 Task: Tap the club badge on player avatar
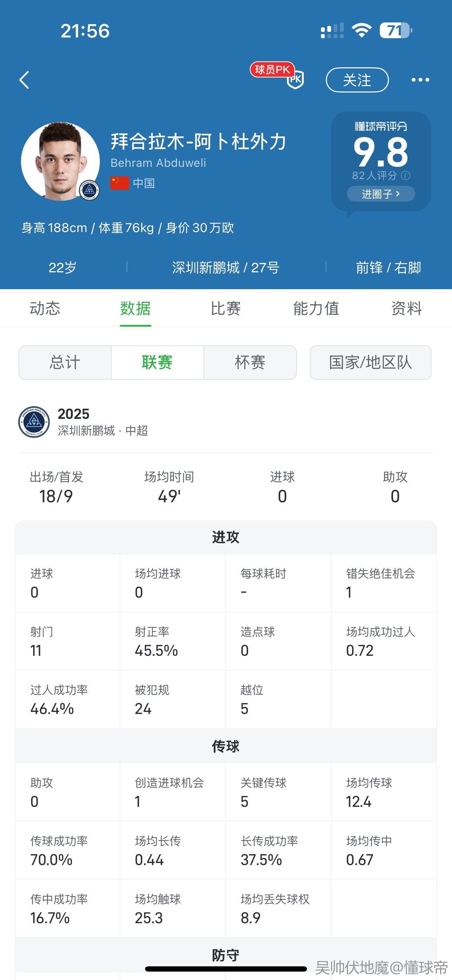89,190
